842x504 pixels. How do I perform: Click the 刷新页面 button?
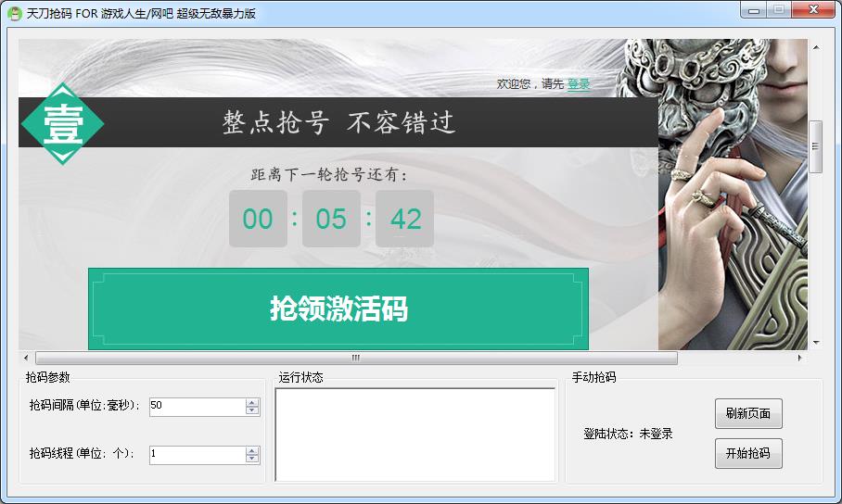[747, 413]
